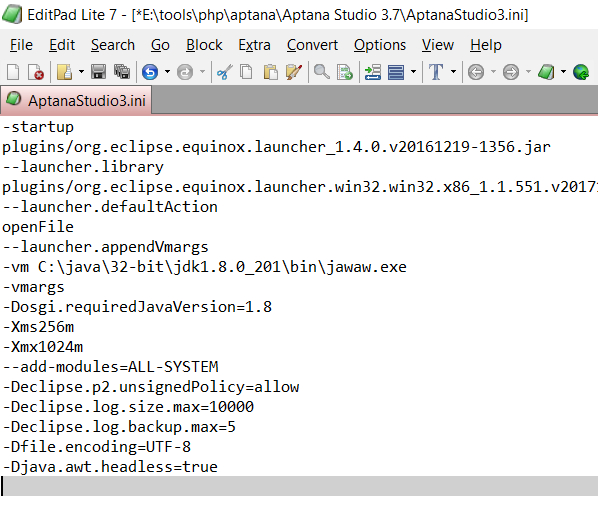Open the Help menu
Image resolution: width=598 pixels, height=510 pixels.
485,45
